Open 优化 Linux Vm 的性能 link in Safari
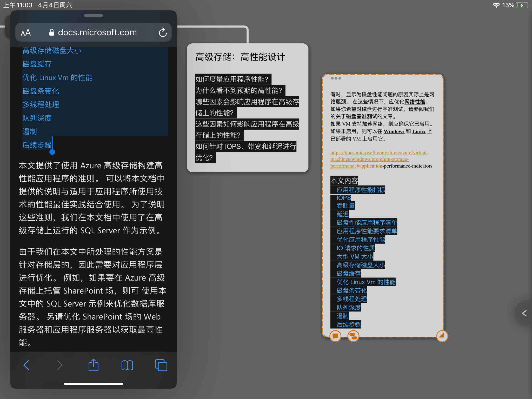The width and height of the screenshot is (532, 399). pyautogui.click(x=57, y=77)
